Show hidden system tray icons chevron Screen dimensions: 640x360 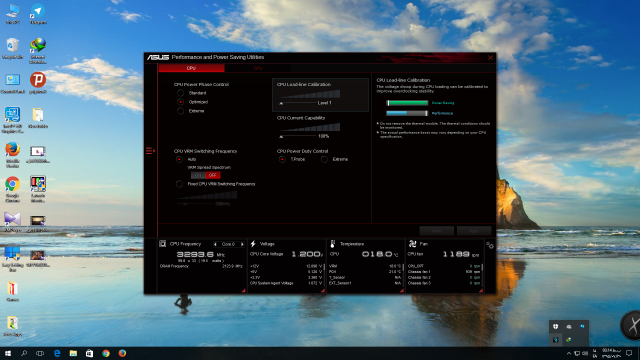569,353
